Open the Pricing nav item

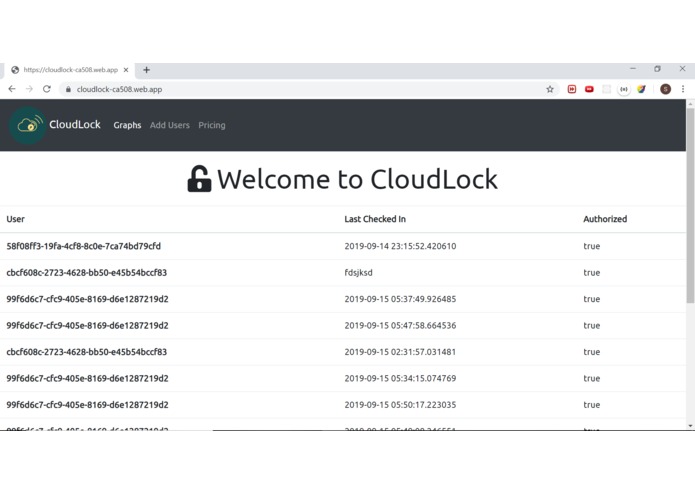212,125
